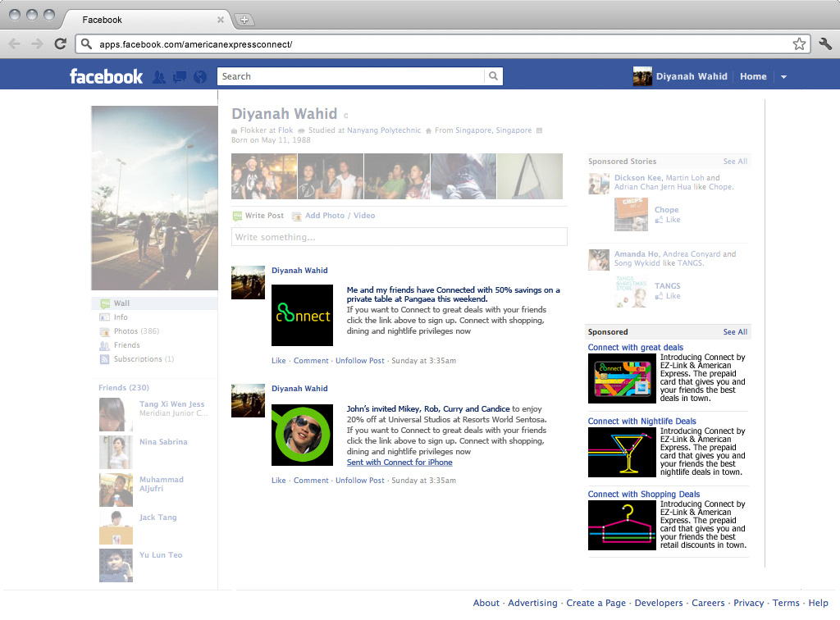Click the large profile picture
The width and height of the screenshot is (840, 620).
(x=155, y=198)
